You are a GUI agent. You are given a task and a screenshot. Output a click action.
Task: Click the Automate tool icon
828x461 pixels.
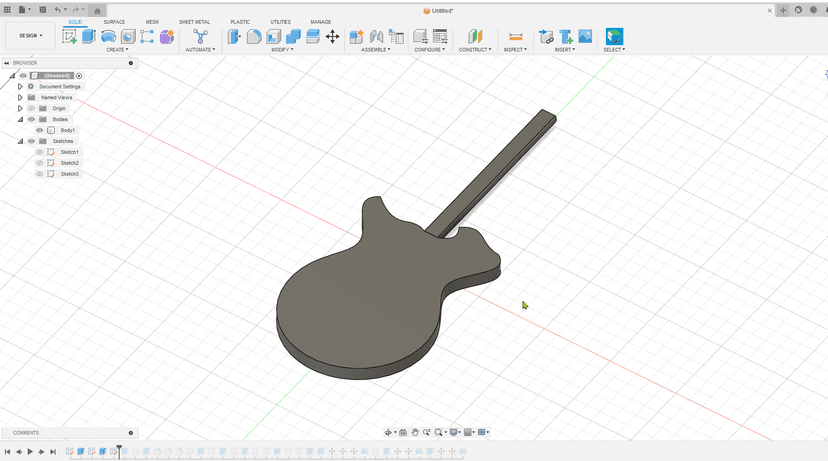click(x=200, y=36)
